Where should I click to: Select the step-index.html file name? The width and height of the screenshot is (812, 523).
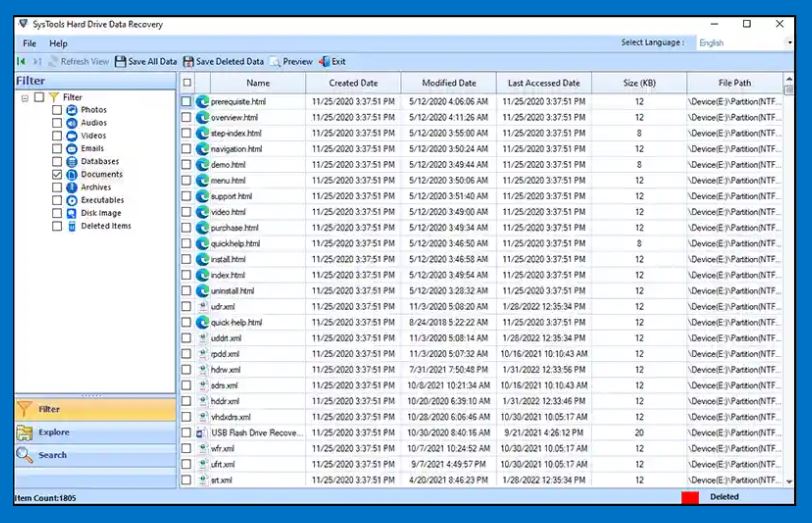pyautogui.click(x=236, y=133)
